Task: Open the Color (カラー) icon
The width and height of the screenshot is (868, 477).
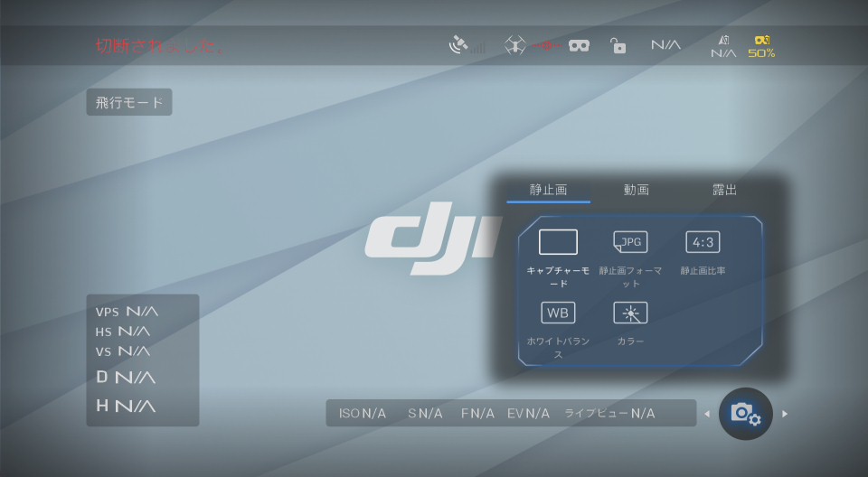Action: [x=630, y=313]
